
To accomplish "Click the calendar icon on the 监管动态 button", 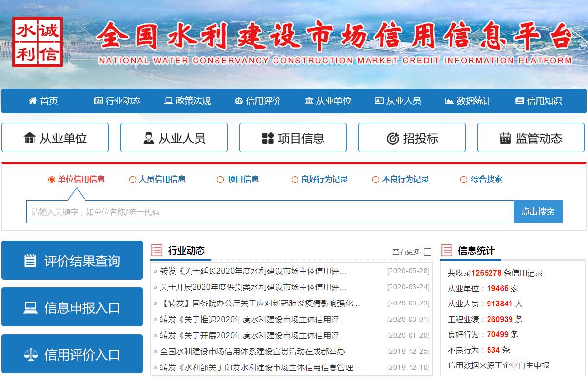I will [505, 139].
